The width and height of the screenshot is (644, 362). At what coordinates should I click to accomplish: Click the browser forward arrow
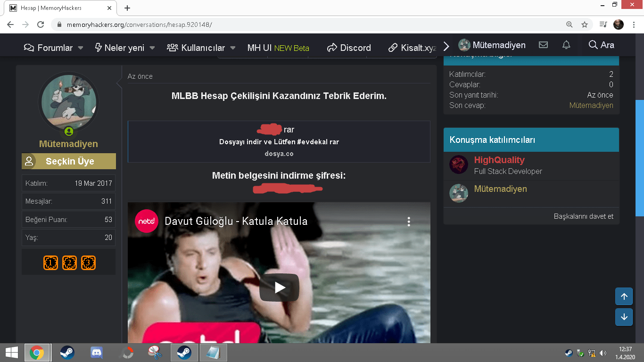click(25, 25)
